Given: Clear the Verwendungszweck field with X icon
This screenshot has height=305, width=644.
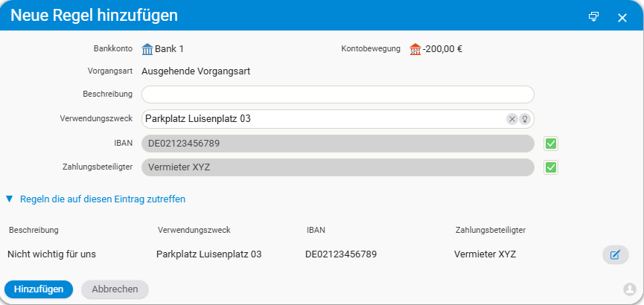Looking at the screenshot, I should pyautogui.click(x=512, y=119).
